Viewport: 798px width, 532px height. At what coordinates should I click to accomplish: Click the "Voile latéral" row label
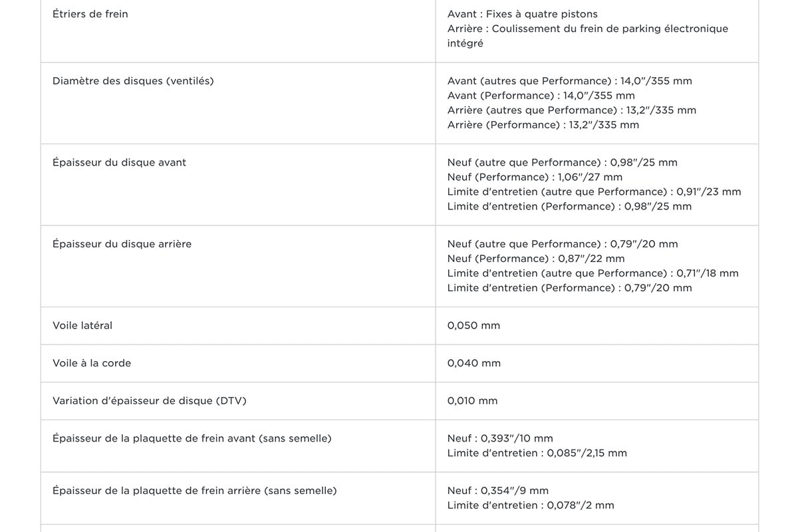[82, 326]
